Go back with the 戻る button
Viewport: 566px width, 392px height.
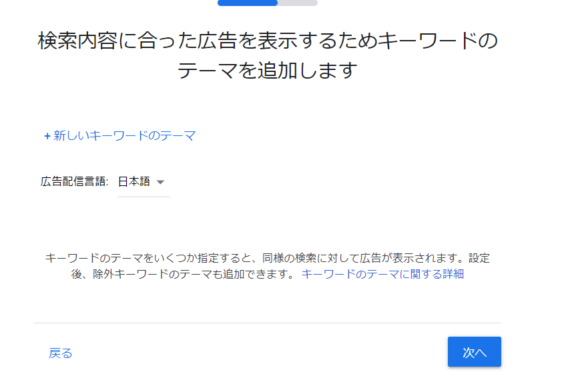tap(61, 353)
